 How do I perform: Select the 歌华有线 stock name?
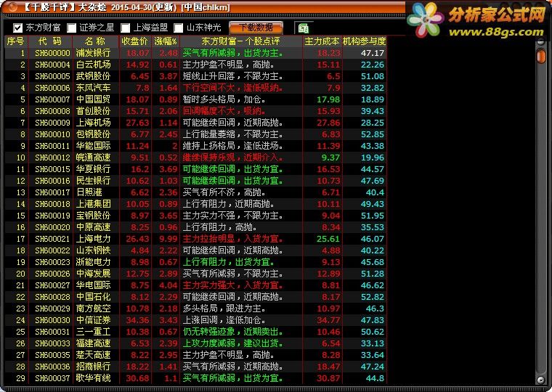[x=93, y=378]
